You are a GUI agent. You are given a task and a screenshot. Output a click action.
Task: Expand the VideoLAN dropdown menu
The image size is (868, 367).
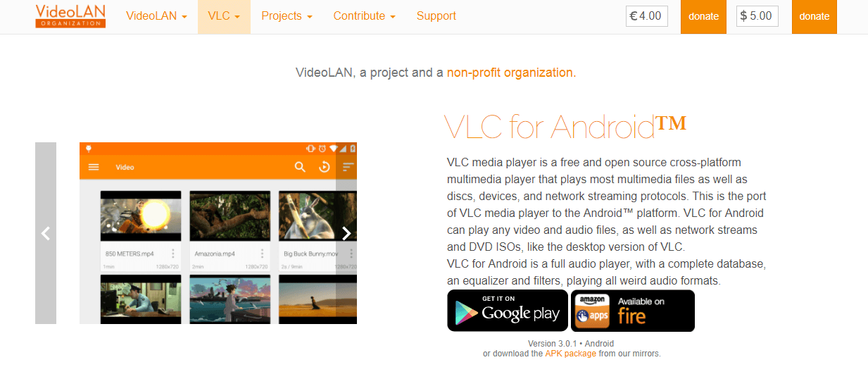tap(156, 16)
